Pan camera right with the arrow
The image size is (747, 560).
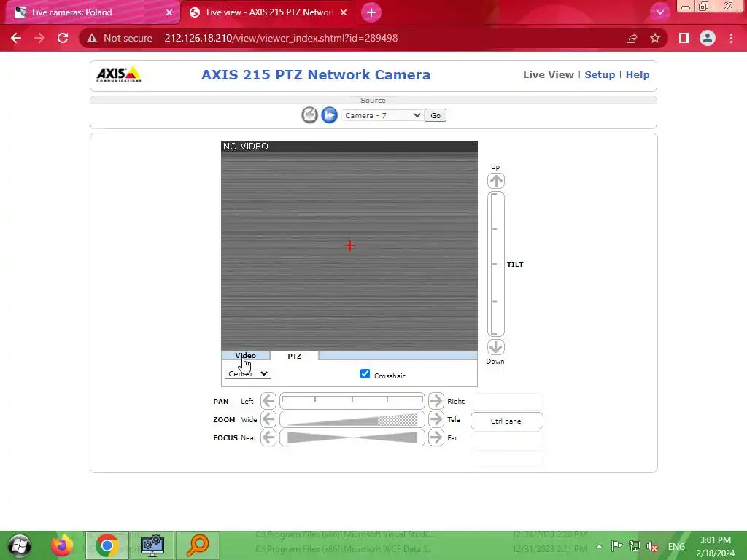[436, 401]
